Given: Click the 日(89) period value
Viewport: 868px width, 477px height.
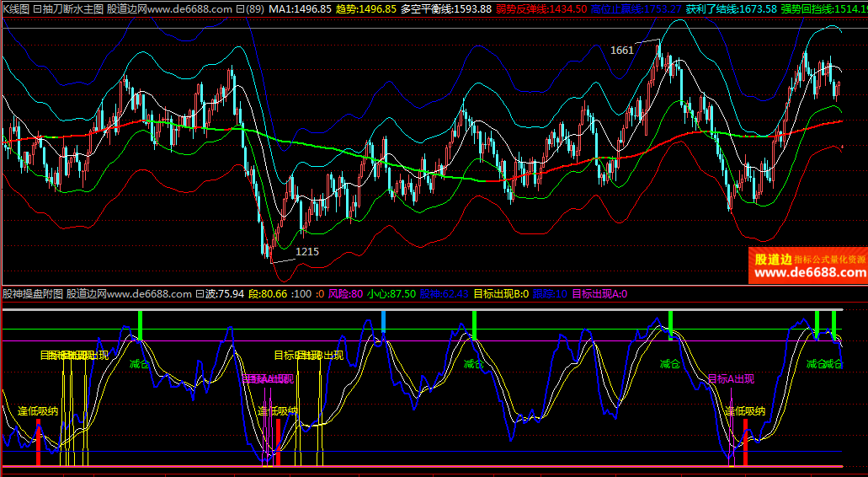Looking at the screenshot, I should (x=250, y=9).
